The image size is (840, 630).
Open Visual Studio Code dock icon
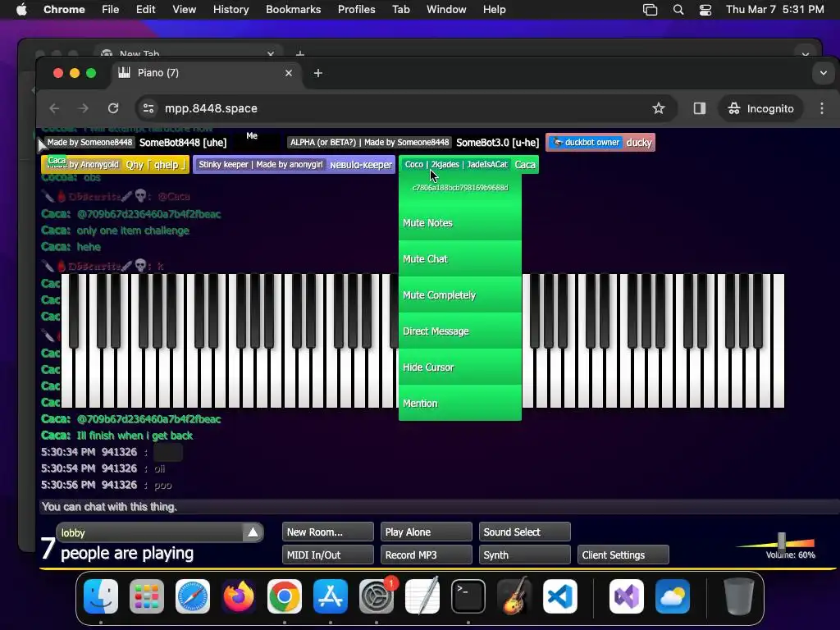(x=560, y=596)
